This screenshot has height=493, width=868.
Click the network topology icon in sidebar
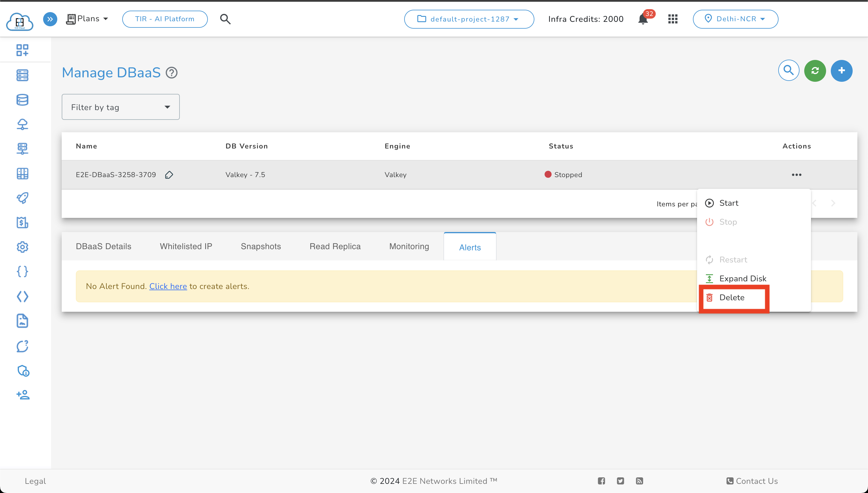point(22,124)
